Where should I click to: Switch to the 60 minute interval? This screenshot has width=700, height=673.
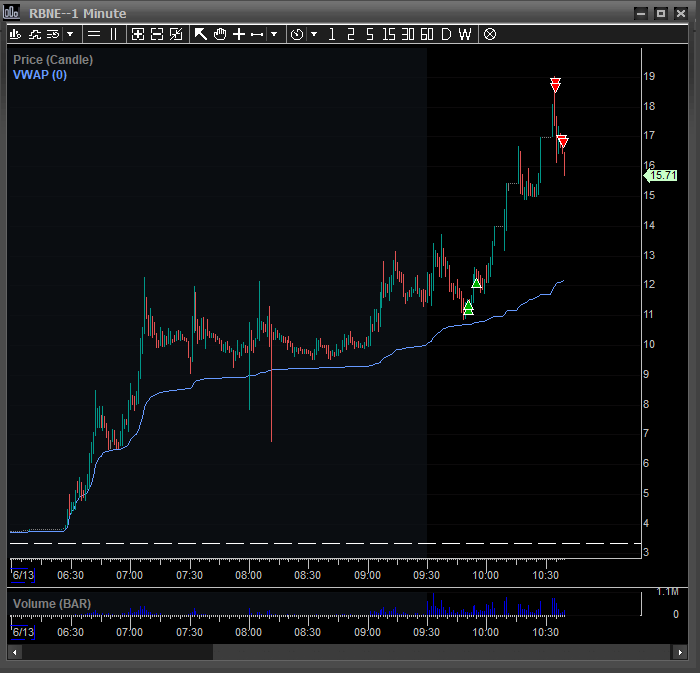point(427,34)
